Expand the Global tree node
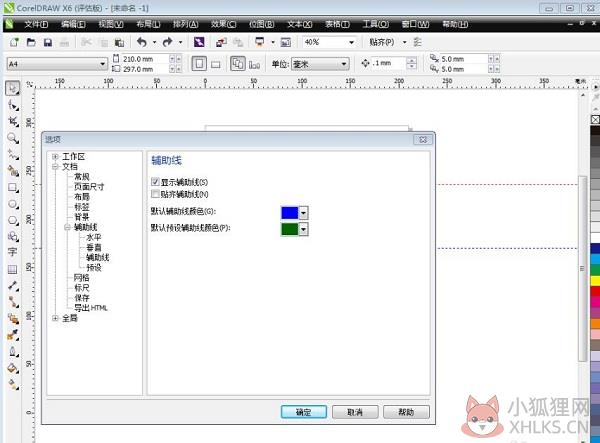The image size is (600, 443). coord(55,318)
